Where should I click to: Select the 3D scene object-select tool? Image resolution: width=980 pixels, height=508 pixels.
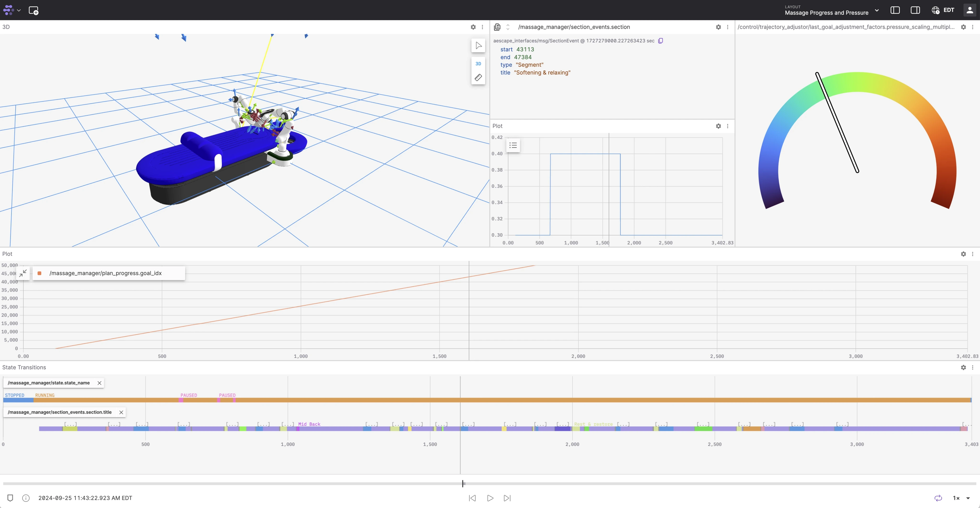(478, 46)
